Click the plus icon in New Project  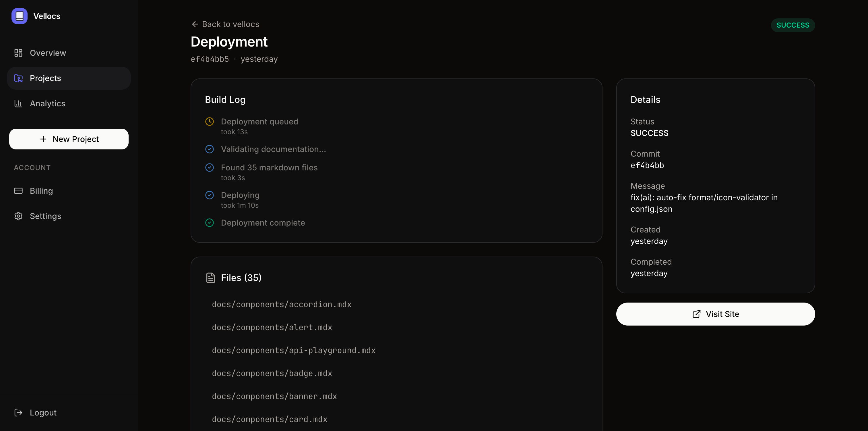pos(43,139)
